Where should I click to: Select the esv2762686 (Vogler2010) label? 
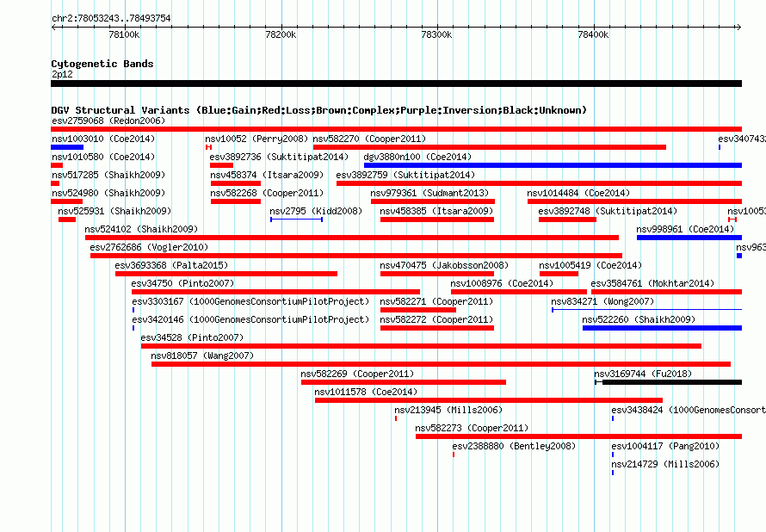149,247
